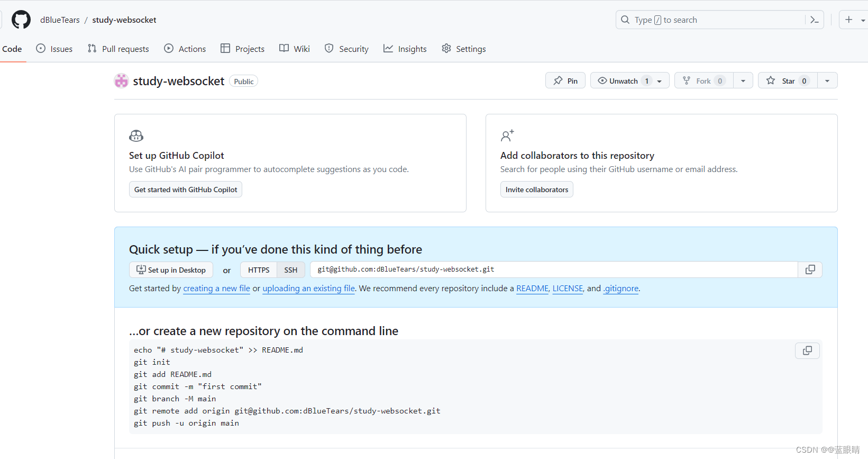868x459 pixels.
Task: Expand the Star lists caret
Action: pos(827,80)
